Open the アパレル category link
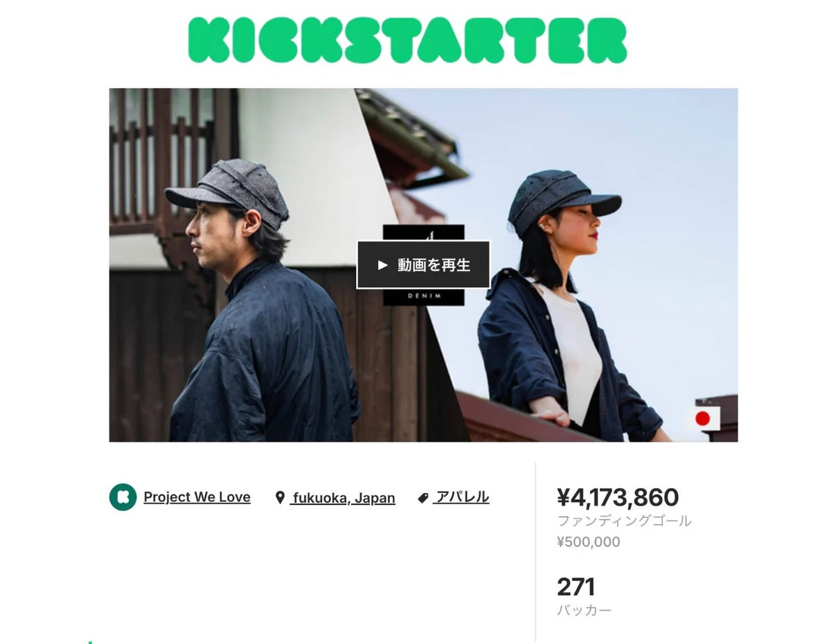Viewport: 831px width, 644px height. [462, 497]
